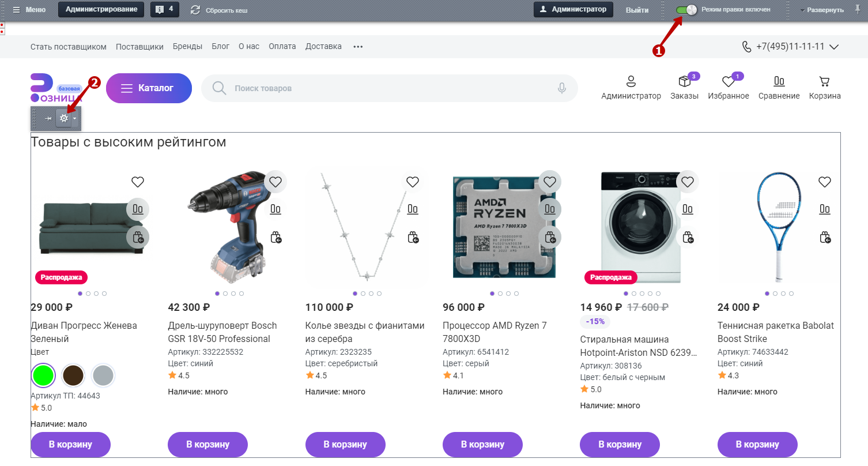
Task: Add Диван Прогресс to favorites heart
Action: pyautogui.click(x=138, y=182)
